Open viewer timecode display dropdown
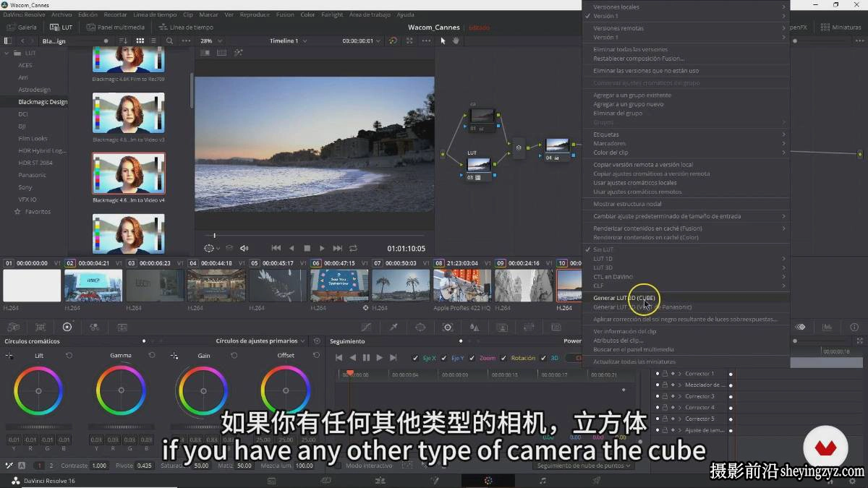Screen dimensions: 868x488 click(362, 41)
